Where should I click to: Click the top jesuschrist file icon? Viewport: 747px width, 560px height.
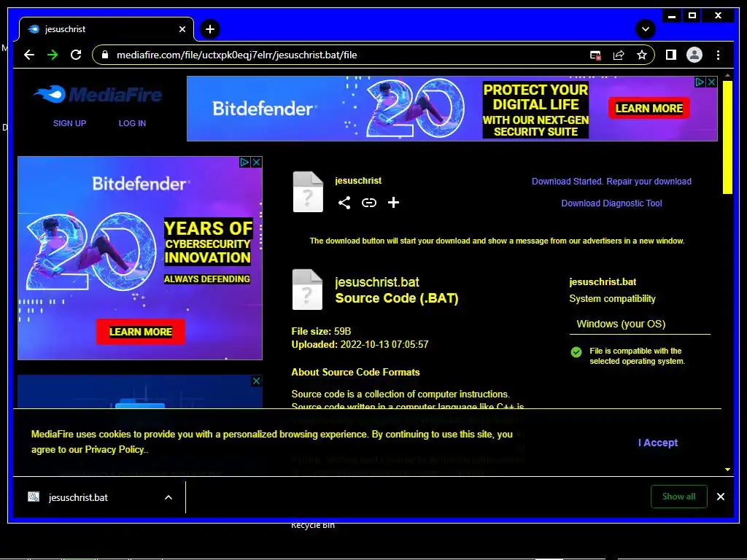click(x=308, y=192)
